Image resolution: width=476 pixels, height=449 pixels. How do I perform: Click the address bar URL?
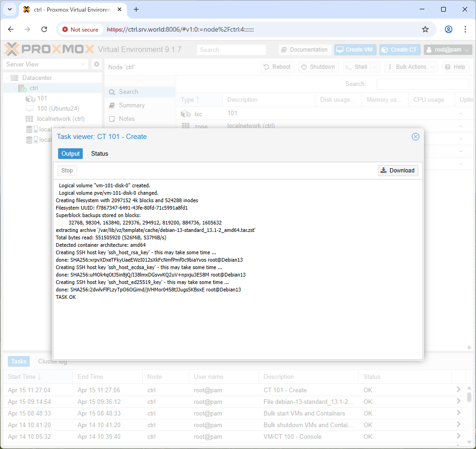(180, 29)
